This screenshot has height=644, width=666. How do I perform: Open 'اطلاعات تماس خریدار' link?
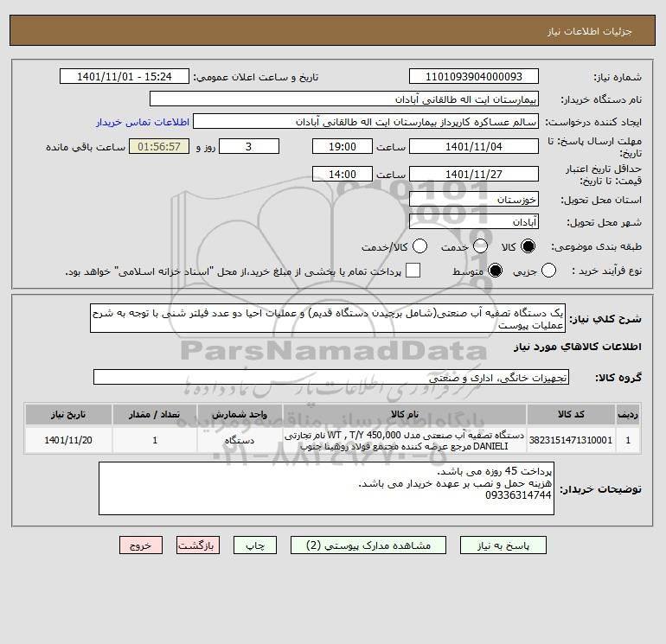tap(143, 122)
